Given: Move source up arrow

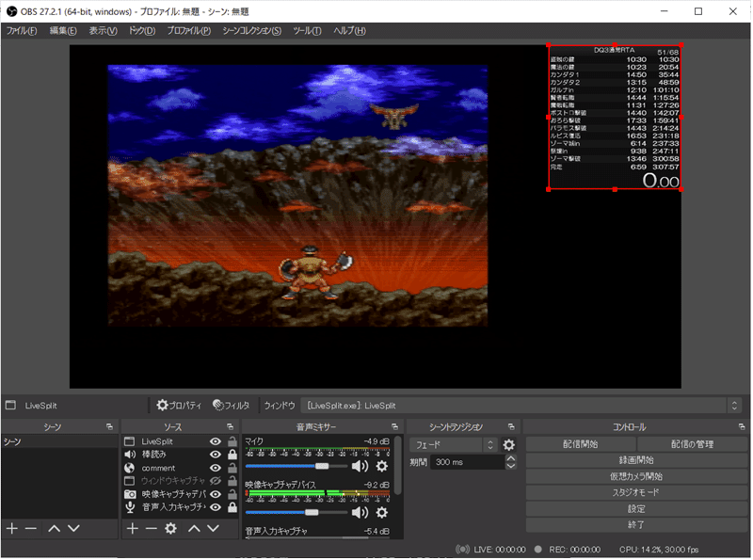Looking at the screenshot, I should [x=194, y=529].
